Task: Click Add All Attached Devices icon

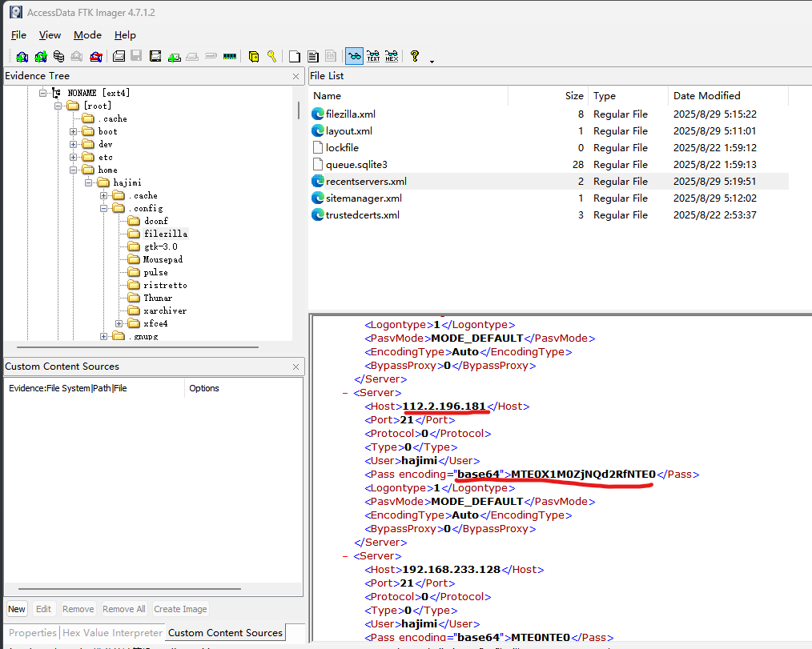Action: tap(40, 56)
